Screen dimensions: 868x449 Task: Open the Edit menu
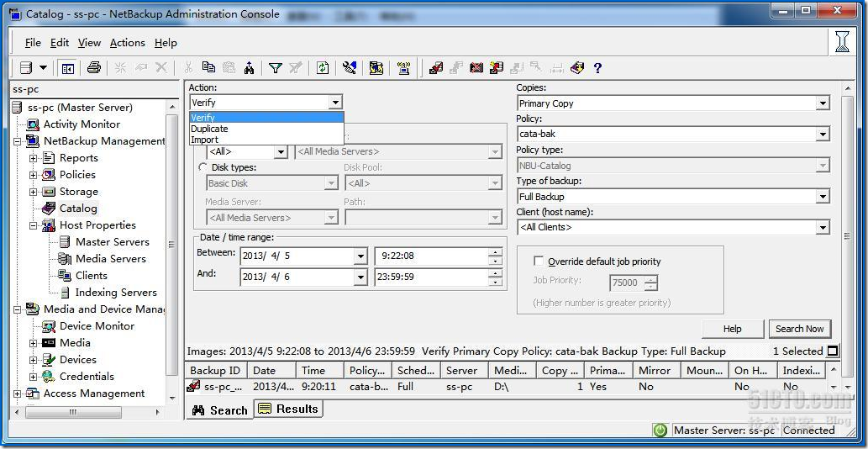(59, 43)
